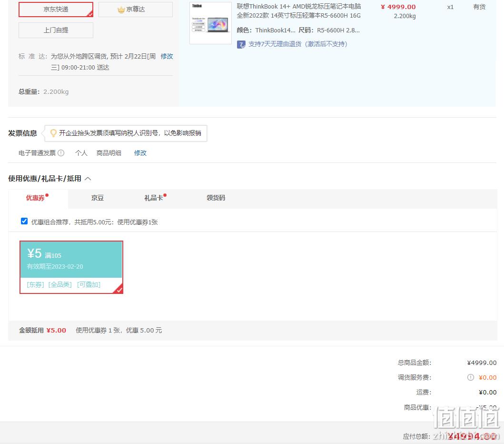Click the 7-day return badge icon
Image resolution: width=504 pixels, height=444 pixels.
[241, 44]
